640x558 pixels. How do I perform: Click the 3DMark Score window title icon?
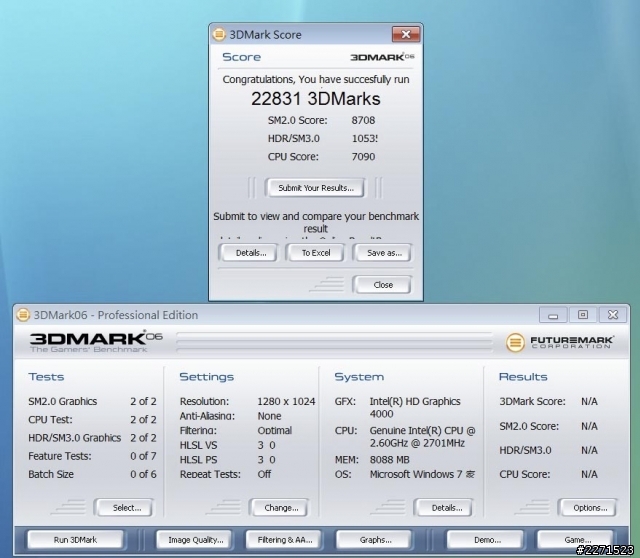[x=219, y=35]
